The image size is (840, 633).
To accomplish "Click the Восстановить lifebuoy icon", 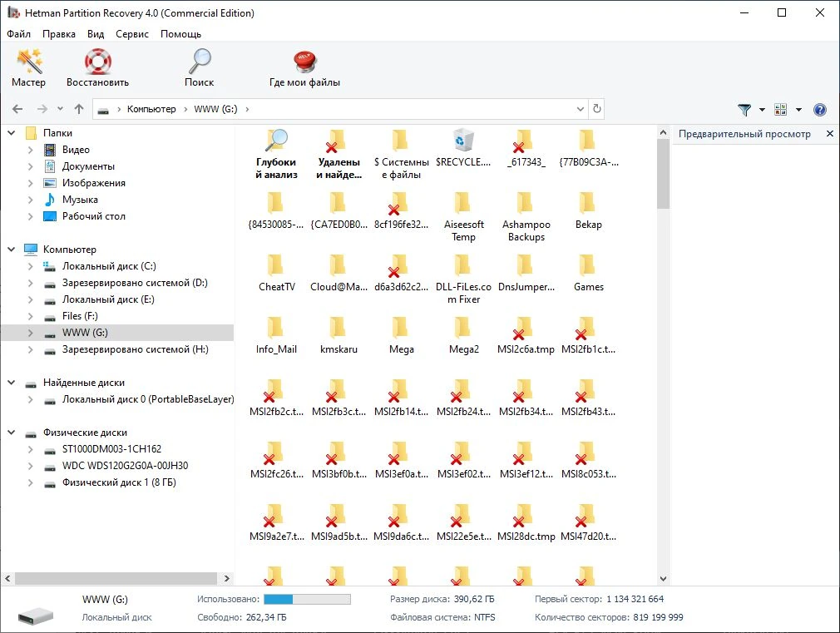I will click(x=97, y=62).
